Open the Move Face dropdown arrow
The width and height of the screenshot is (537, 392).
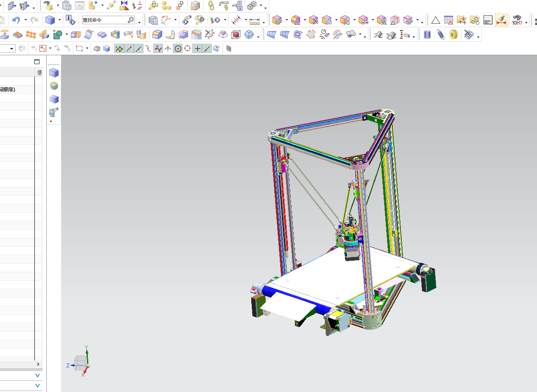(x=287, y=20)
